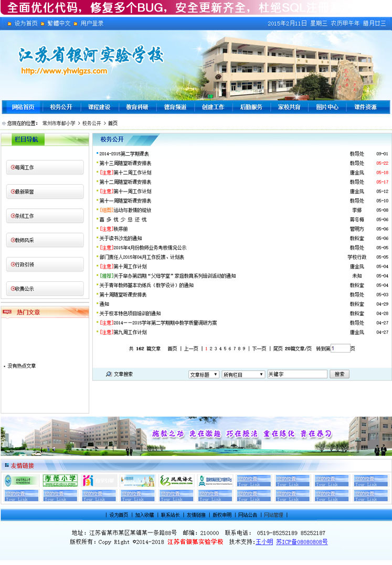Open article 第十三周随堂听课安排表
The width and height of the screenshot is (392, 565).
[125, 163]
